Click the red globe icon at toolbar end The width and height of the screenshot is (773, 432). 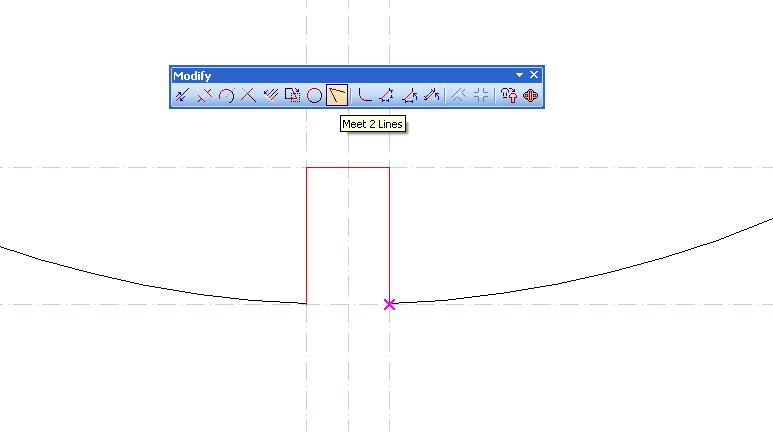[531, 96]
